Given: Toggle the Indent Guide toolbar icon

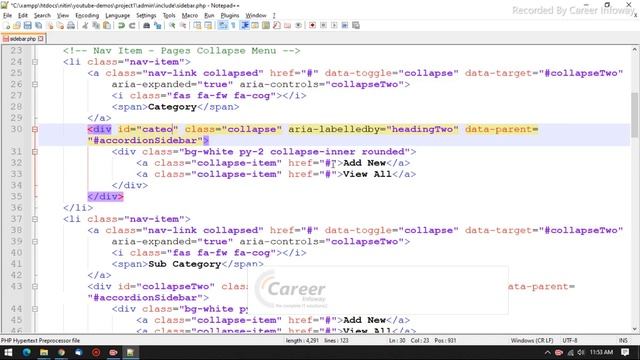Looking at the screenshot, I should click(244, 25).
